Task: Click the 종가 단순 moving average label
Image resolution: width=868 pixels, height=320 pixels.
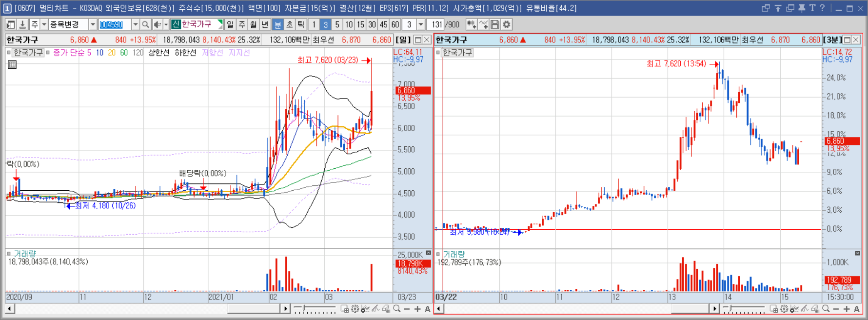Action: coord(69,52)
